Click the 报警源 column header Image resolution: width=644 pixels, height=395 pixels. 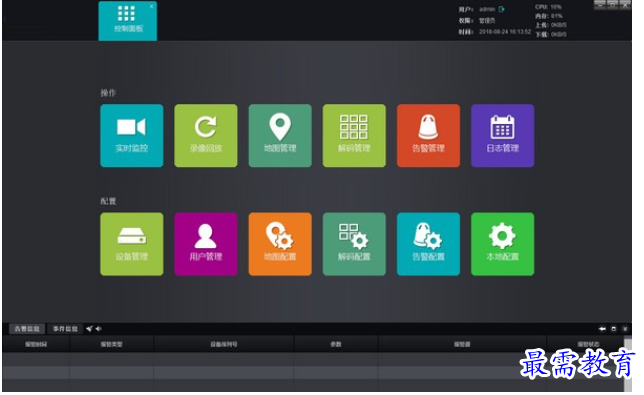[462, 344]
